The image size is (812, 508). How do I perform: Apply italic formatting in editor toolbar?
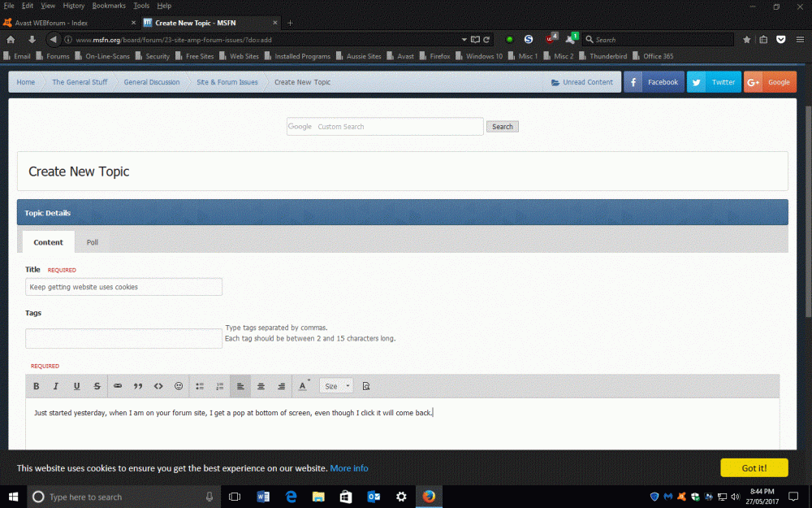(56, 386)
